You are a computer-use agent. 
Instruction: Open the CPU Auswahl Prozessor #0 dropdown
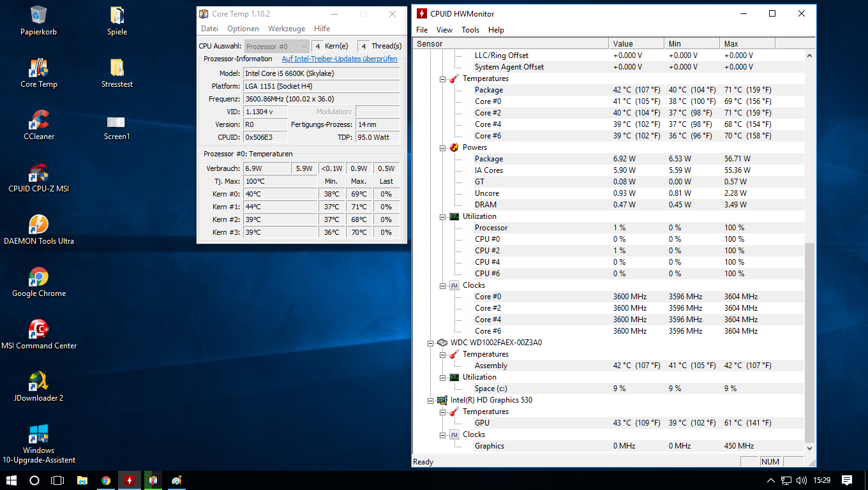277,46
